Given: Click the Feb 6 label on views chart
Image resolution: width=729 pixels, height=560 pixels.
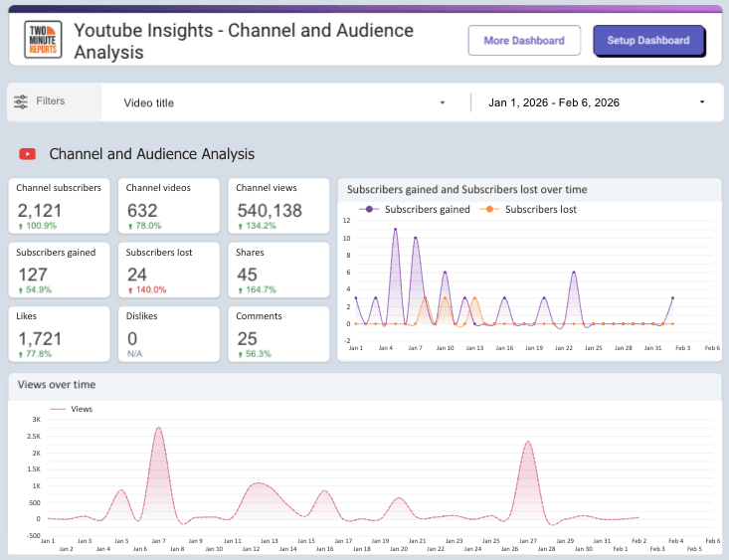Looking at the screenshot, I should click(713, 541).
